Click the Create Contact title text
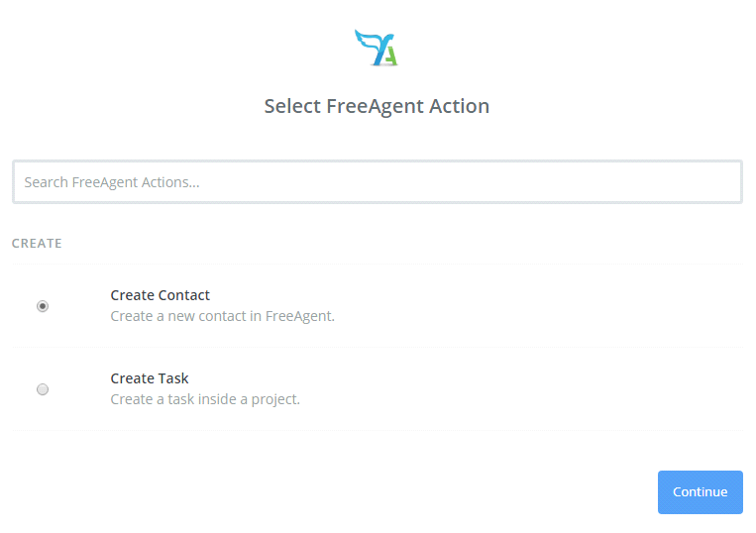Viewport: 756px width, 533px height. point(161,295)
